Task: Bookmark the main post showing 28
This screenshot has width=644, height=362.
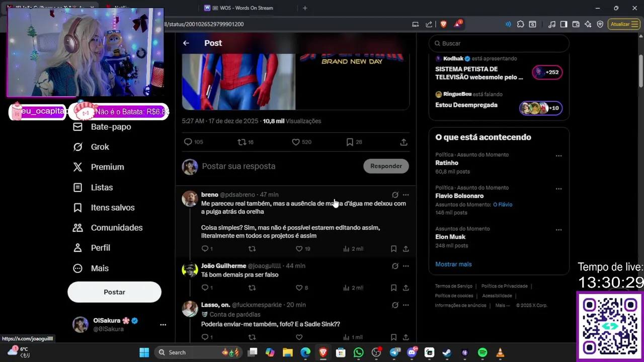Action: pyautogui.click(x=354, y=142)
